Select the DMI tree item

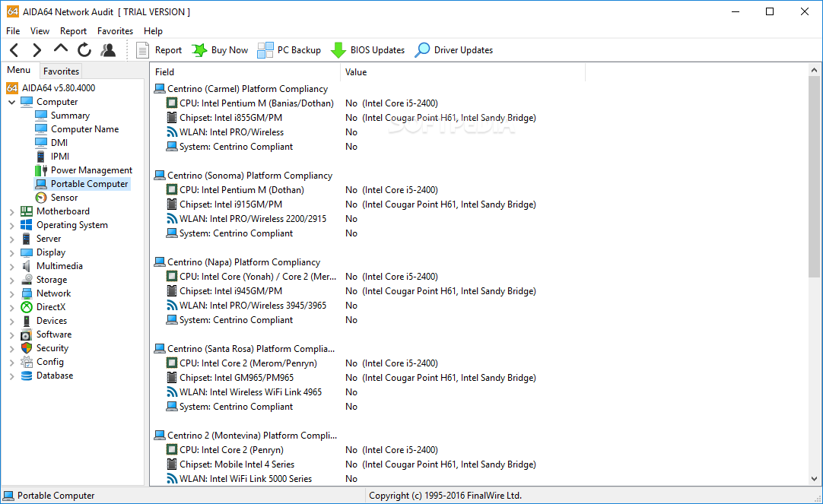[x=59, y=143]
